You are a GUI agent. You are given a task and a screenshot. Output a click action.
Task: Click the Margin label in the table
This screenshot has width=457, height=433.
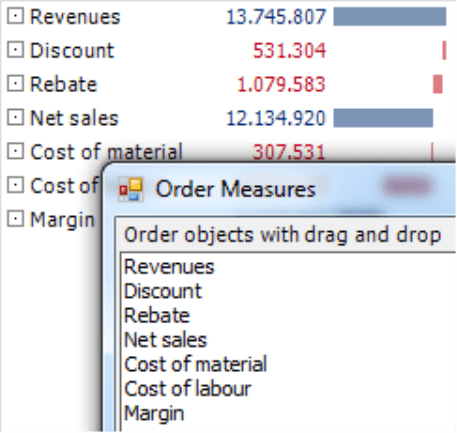click(x=63, y=220)
